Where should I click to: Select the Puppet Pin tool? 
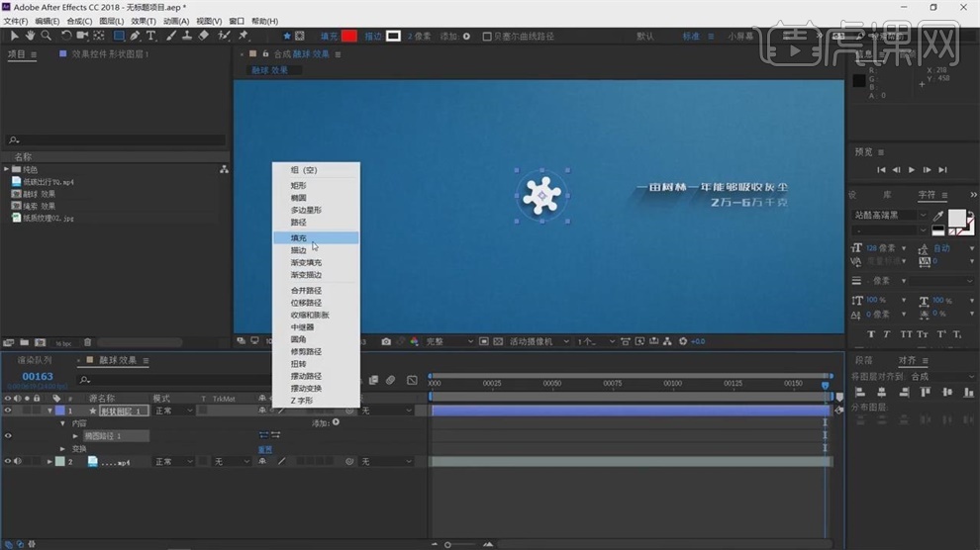(x=244, y=36)
